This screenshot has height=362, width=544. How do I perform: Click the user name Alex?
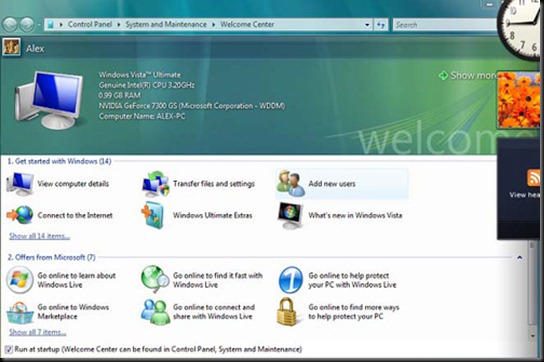point(35,48)
